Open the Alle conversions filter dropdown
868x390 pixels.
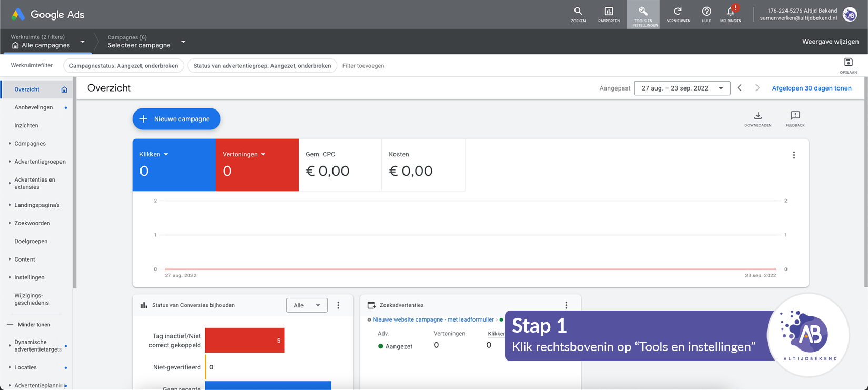[x=307, y=305]
